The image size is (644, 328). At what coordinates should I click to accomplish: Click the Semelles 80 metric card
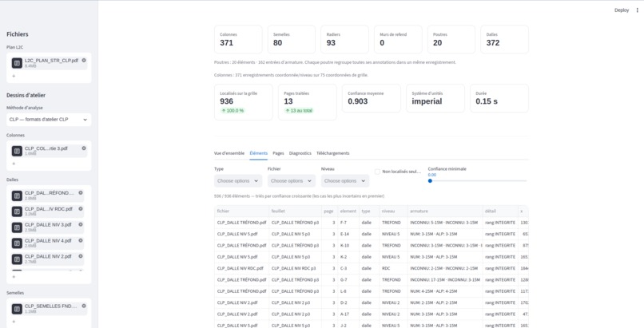tap(292, 39)
